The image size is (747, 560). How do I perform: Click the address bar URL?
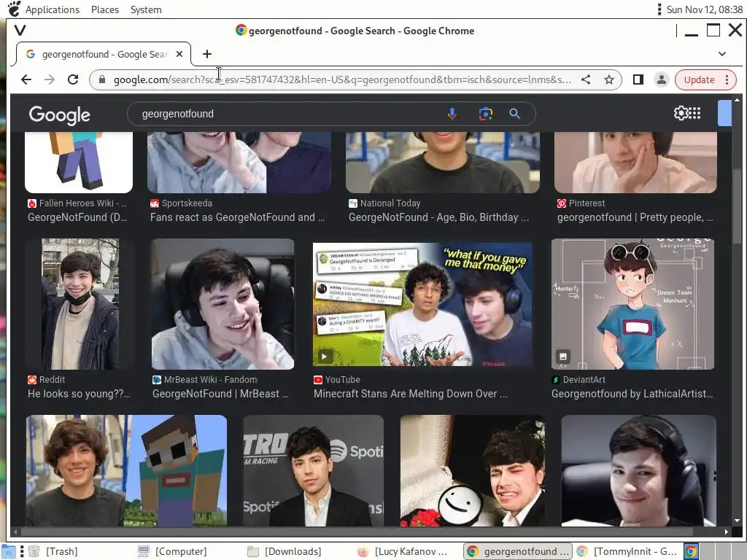(342, 79)
